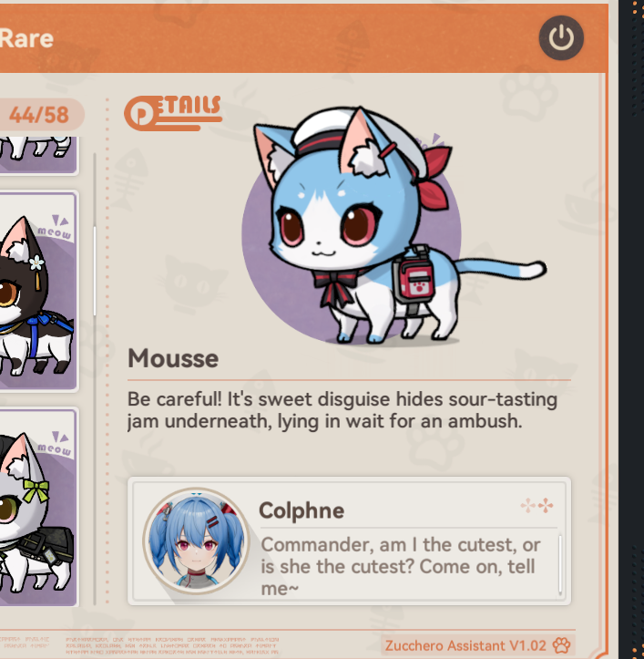The width and height of the screenshot is (644, 659).
Task: Click the sparkle icon beside Colphne's name
Action: coord(537,505)
